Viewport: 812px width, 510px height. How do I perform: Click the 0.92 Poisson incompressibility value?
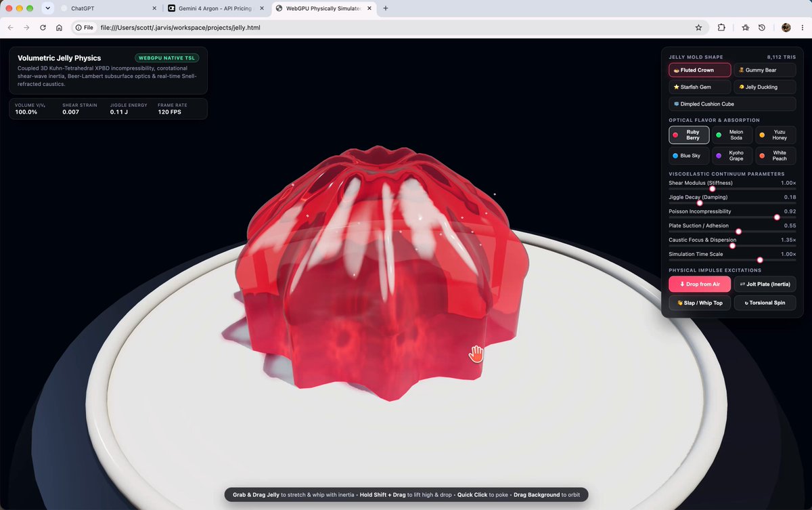pyautogui.click(x=790, y=211)
